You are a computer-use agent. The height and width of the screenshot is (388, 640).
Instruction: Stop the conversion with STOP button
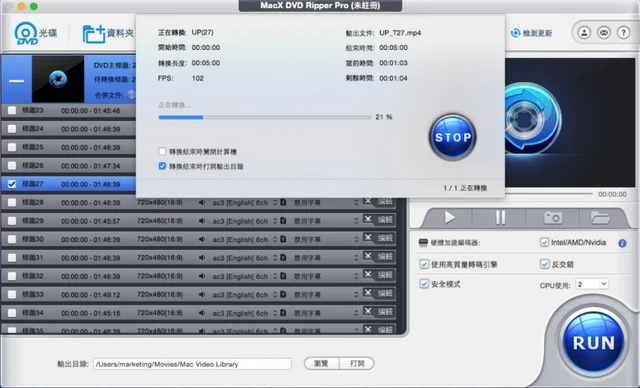452,137
